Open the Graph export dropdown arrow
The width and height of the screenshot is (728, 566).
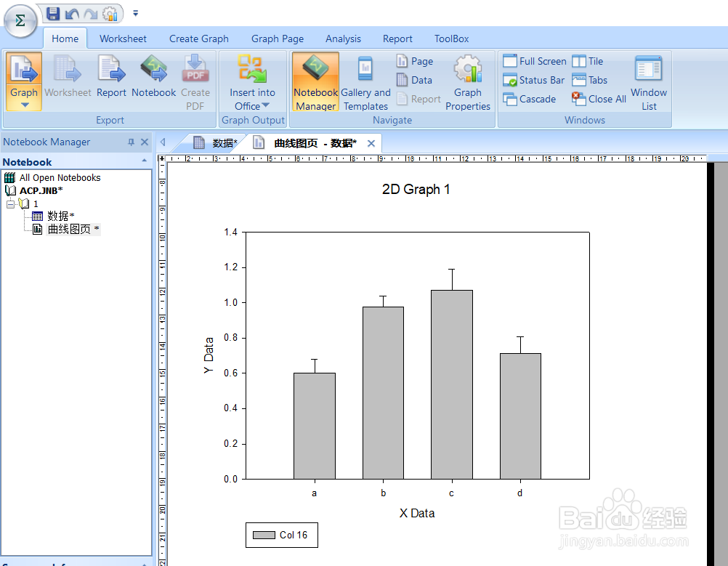click(x=25, y=105)
